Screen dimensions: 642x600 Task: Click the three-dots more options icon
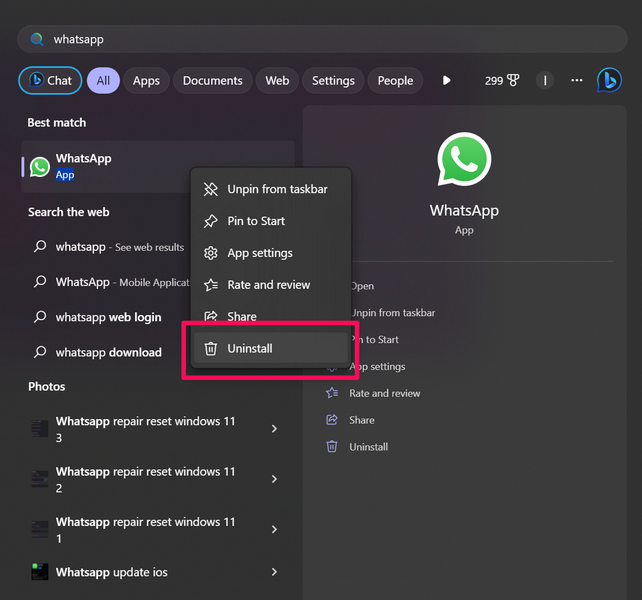(x=576, y=81)
